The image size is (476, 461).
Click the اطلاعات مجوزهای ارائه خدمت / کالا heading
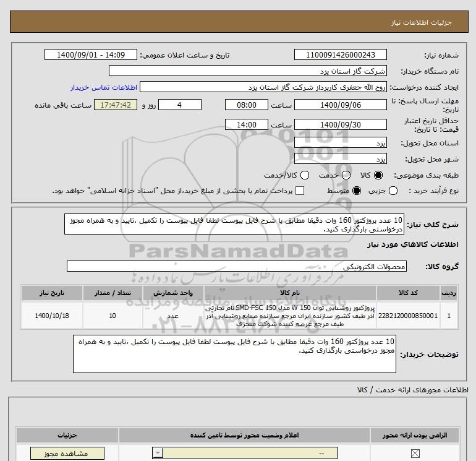(x=412, y=390)
